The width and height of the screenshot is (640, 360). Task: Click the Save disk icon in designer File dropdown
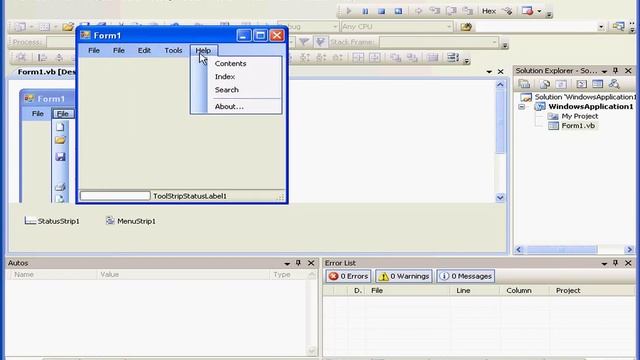point(60,157)
